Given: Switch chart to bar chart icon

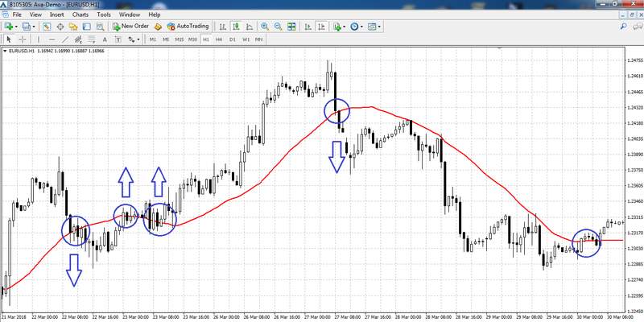Looking at the screenshot, I should coord(223,27).
